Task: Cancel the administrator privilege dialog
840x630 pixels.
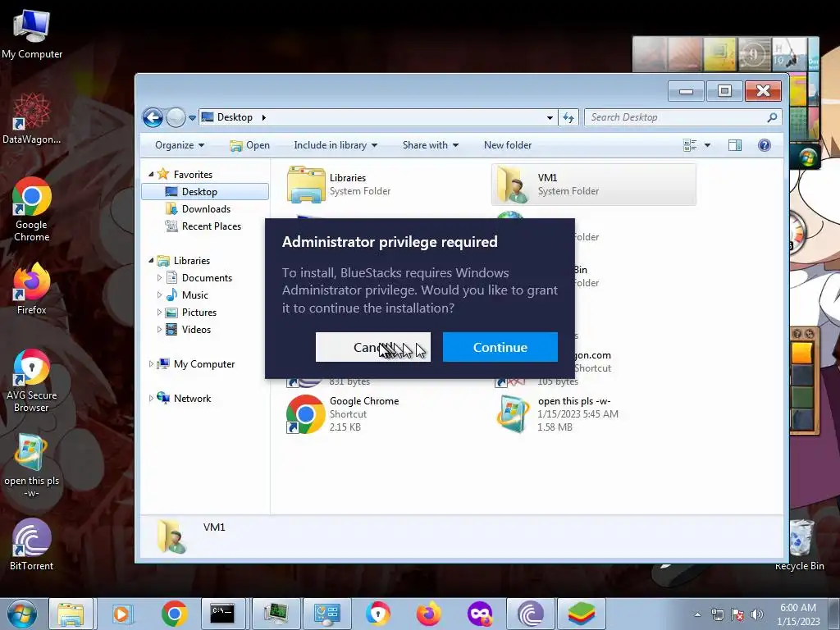Action: [373, 347]
